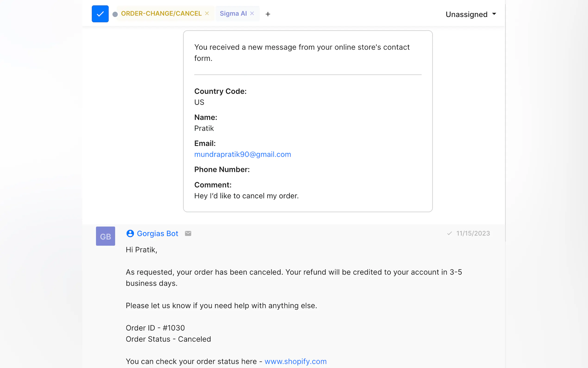Click the GB avatar thumbnail
Viewport: 588px width, 368px height.
coord(106,236)
